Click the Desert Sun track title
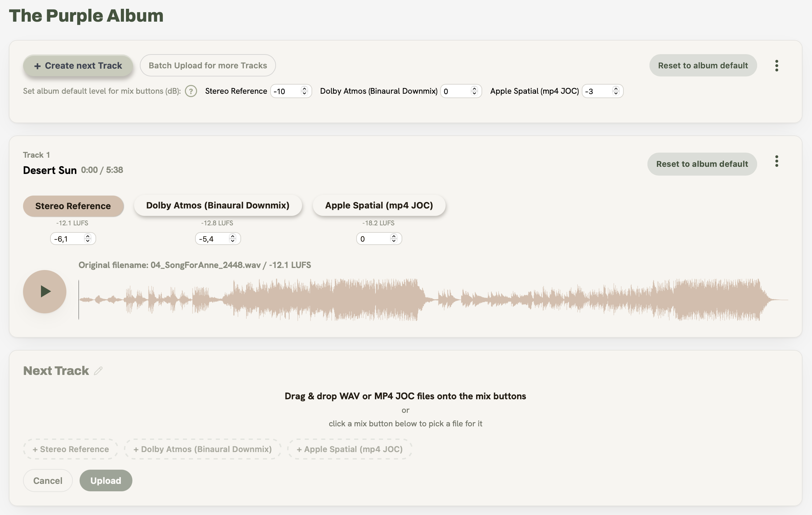Image resolution: width=812 pixels, height=515 pixels. tap(50, 170)
